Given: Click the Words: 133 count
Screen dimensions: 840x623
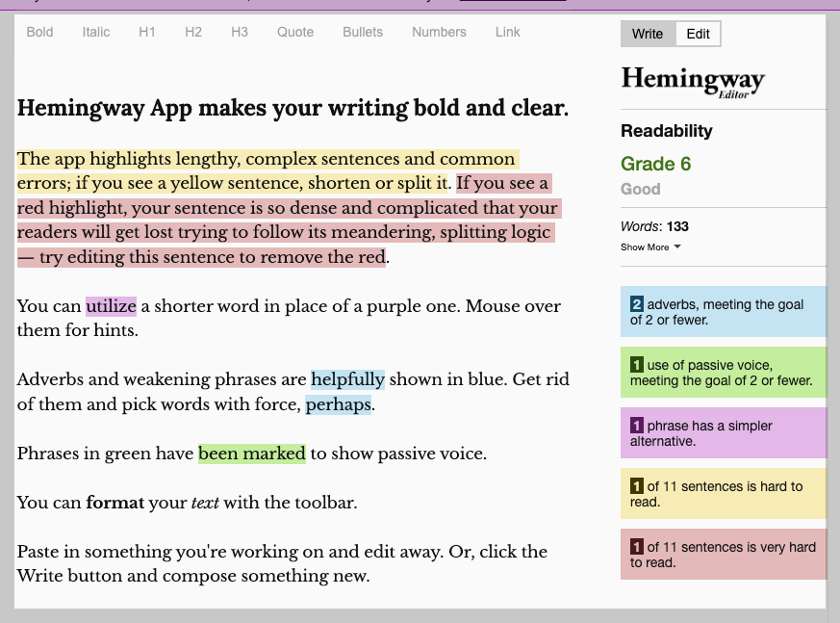Looking at the screenshot, I should pyautogui.click(x=654, y=226).
